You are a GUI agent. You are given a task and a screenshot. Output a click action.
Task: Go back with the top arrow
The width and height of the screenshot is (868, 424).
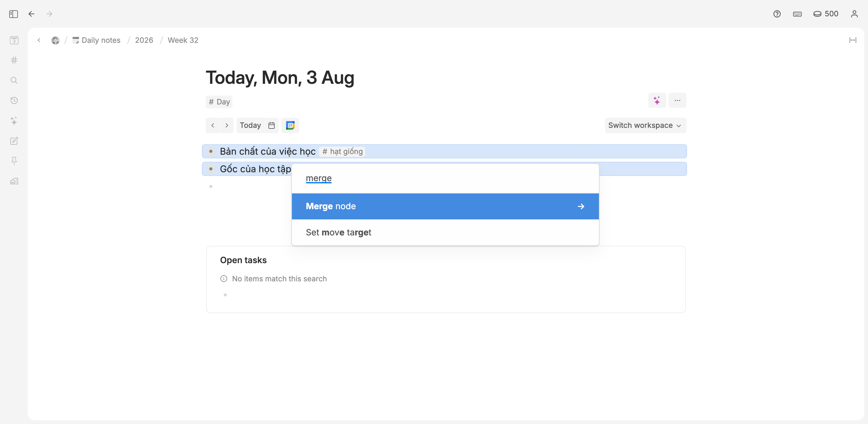[31, 14]
